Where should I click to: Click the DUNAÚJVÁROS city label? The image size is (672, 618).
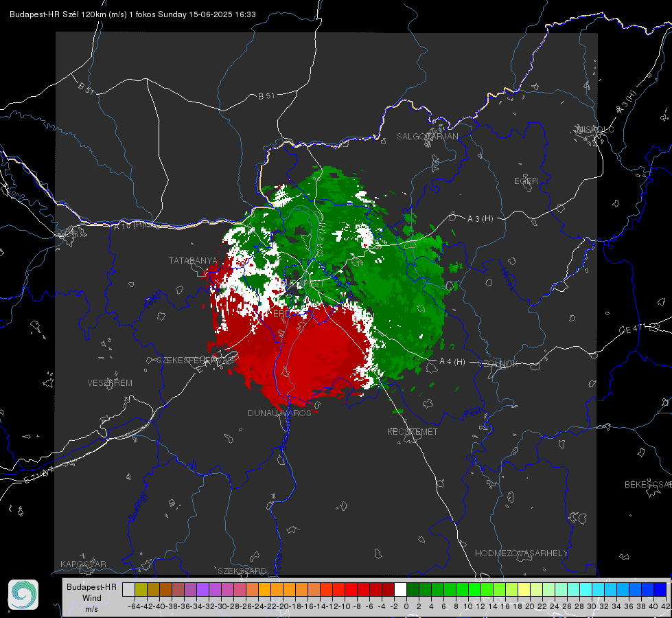279,413
